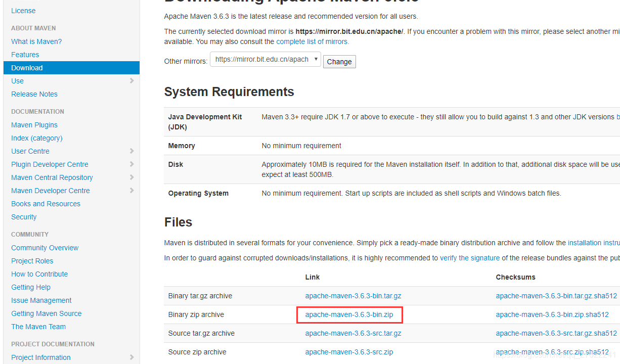The image size is (620, 364).
Task: Open the License sidebar link
Action: [x=23, y=11]
